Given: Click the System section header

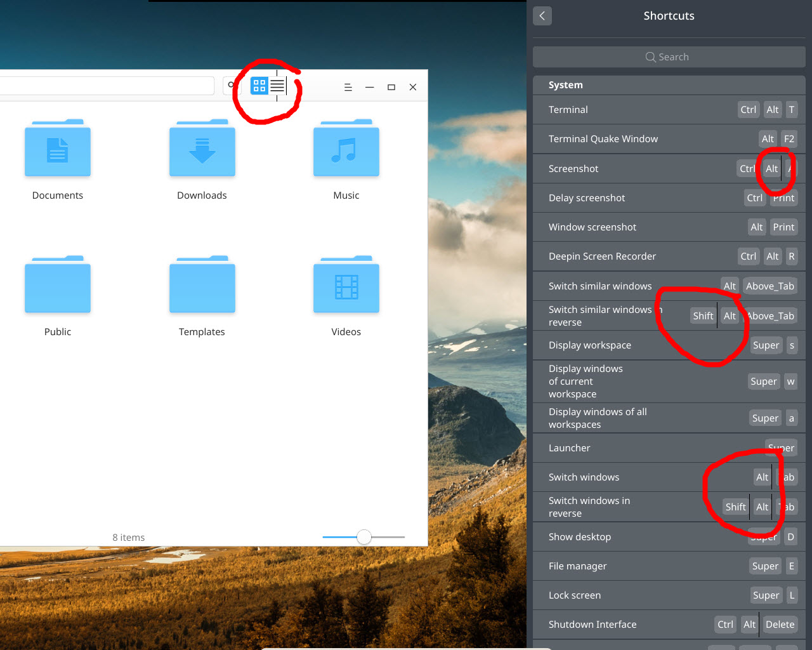Looking at the screenshot, I should (669, 85).
